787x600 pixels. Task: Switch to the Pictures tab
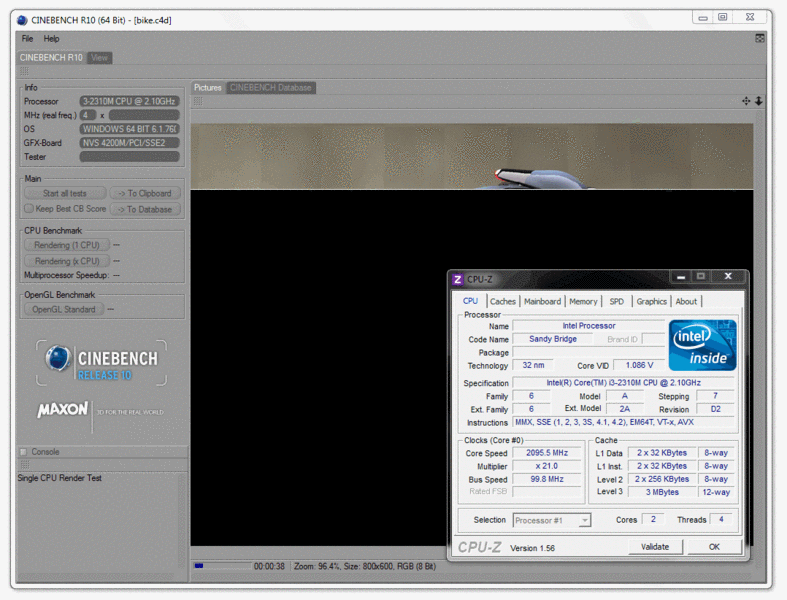tap(208, 87)
